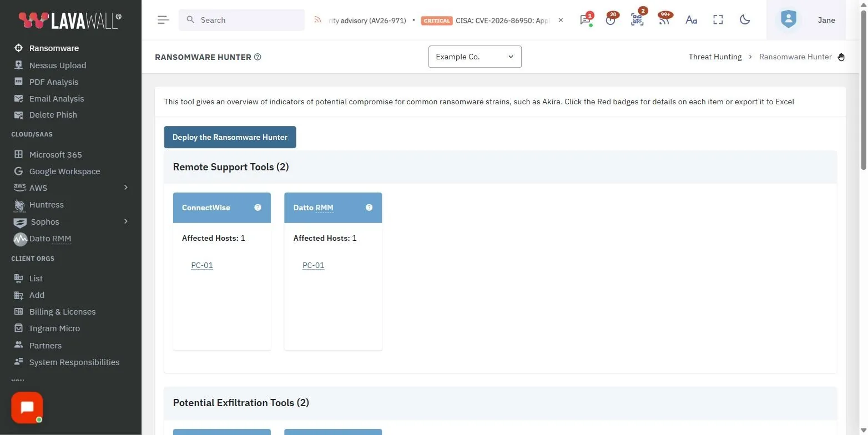
Task: Go to Nessus Upload
Action: pyautogui.click(x=58, y=65)
